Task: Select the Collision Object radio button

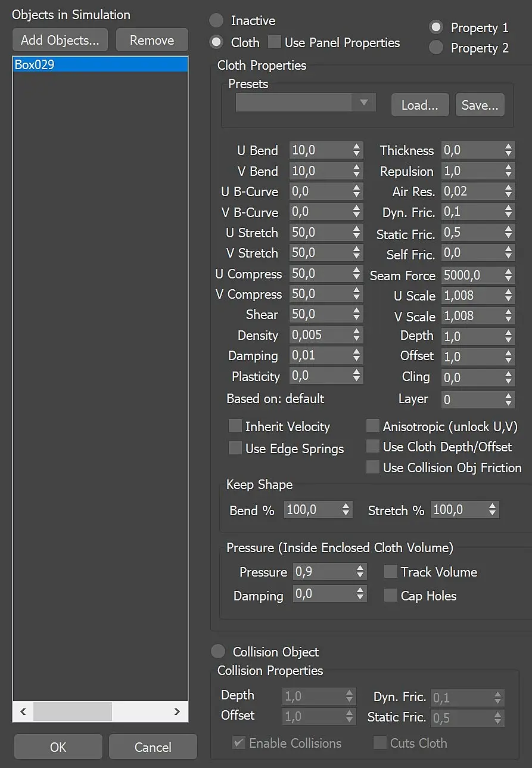Action: pyautogui.click(x=219, y=652)
